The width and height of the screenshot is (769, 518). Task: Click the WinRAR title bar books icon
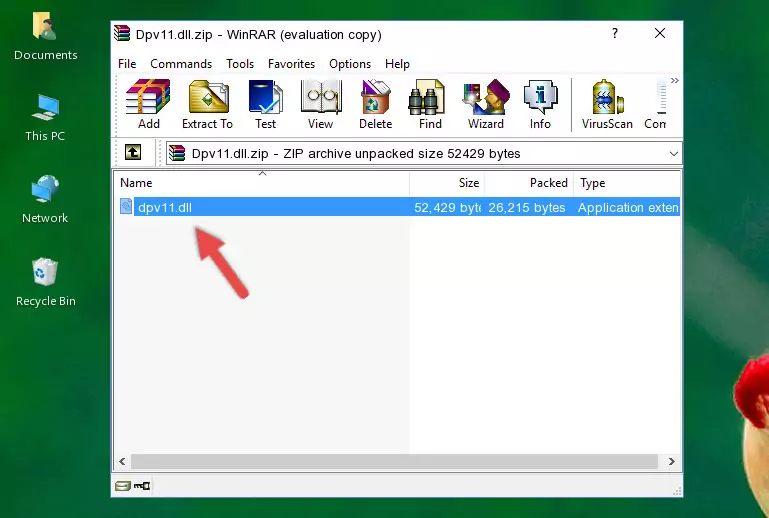click(122, 33)
